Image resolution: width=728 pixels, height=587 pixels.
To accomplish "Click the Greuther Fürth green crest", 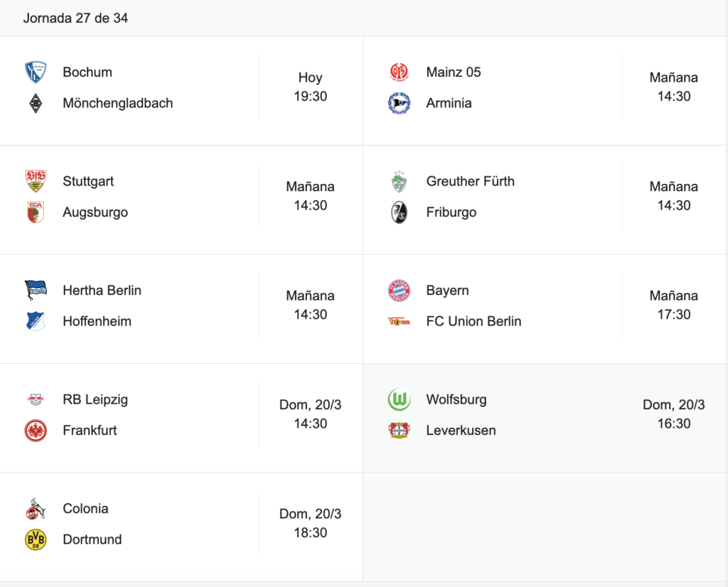I will [399, 181].
